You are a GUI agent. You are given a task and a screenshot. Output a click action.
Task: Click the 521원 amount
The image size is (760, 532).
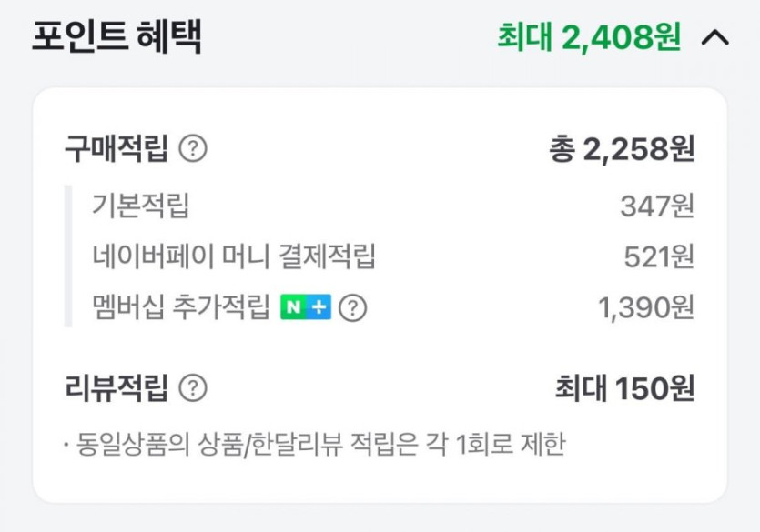click(x=659, y=257)
